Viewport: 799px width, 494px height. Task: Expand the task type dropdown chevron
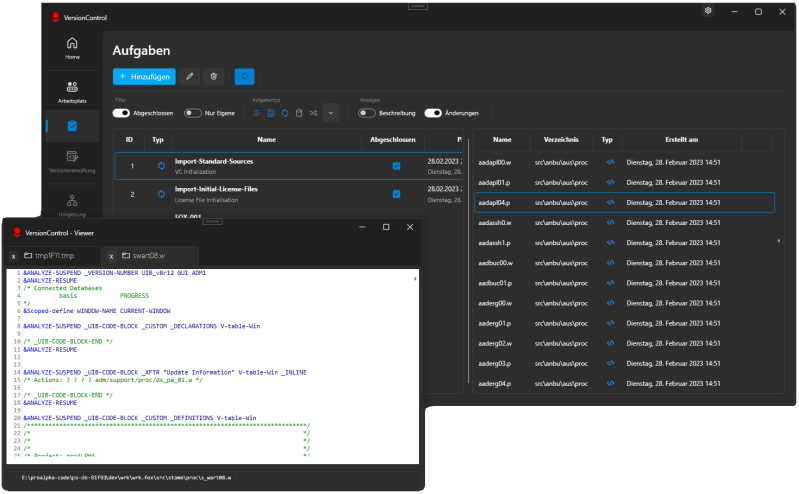331,113
